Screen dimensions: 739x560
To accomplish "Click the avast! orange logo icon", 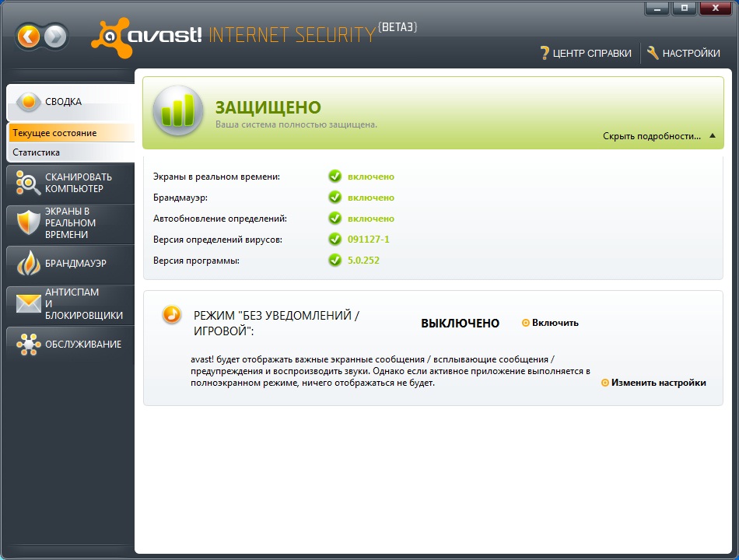I will click(111, 37).
